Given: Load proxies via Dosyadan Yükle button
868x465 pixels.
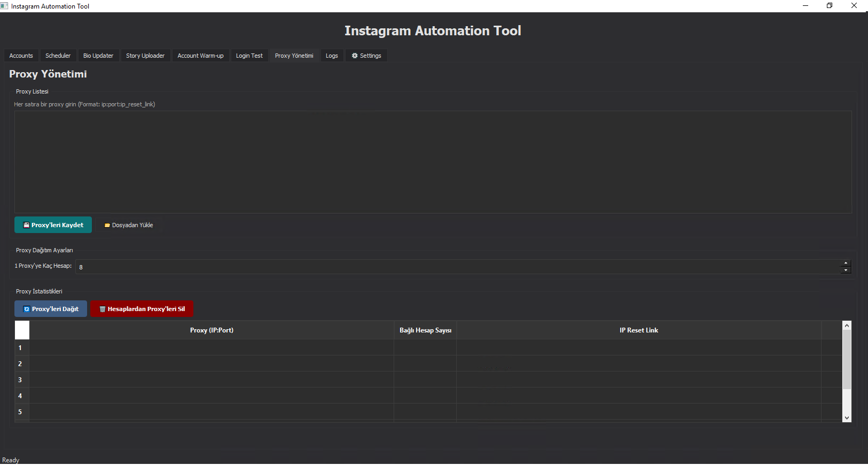Looking at the screenshot, I should pyautogui.click(x=128, y=225).
